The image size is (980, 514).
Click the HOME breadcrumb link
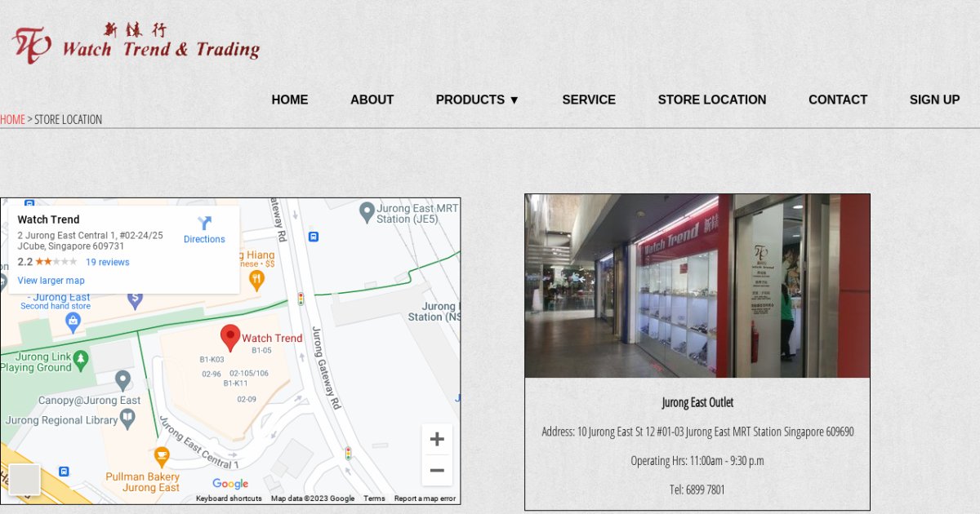12,119
